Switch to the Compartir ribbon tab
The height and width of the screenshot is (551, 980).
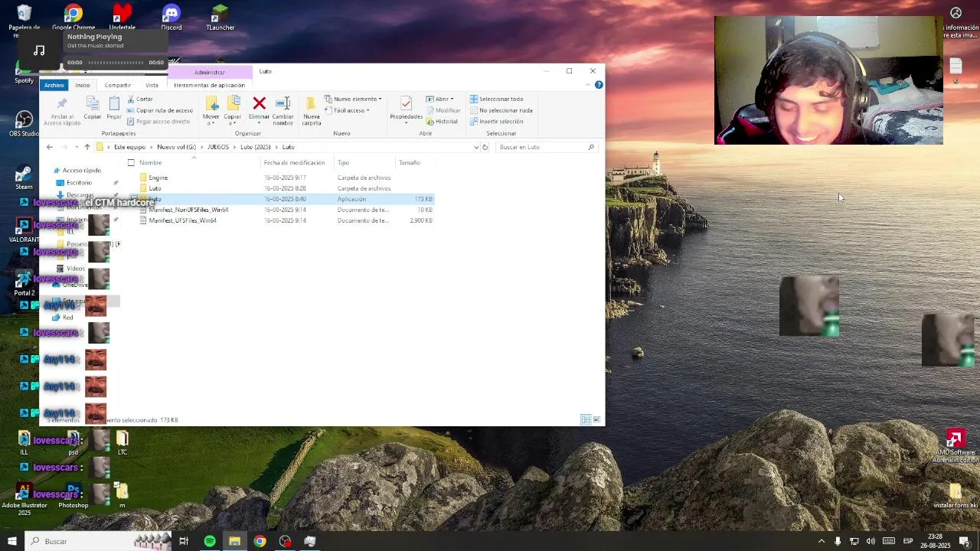[x=117, y=85]
